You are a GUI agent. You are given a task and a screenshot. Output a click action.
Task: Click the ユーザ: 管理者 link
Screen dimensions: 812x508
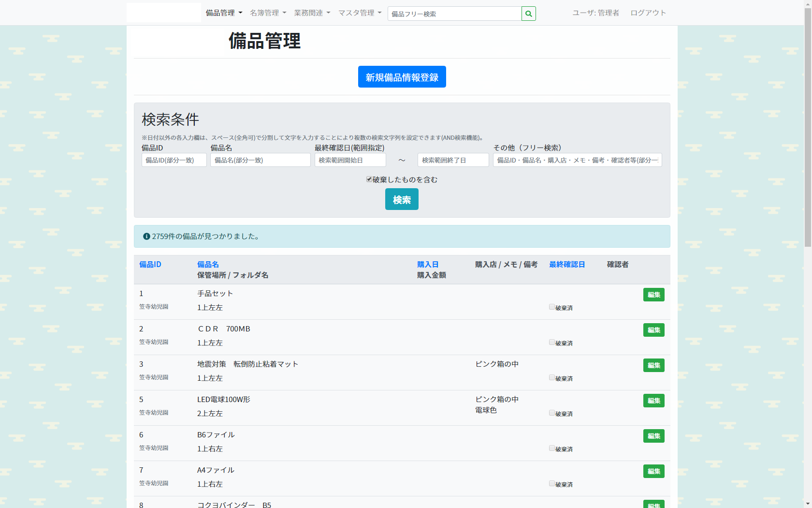[x=595, y=13]
